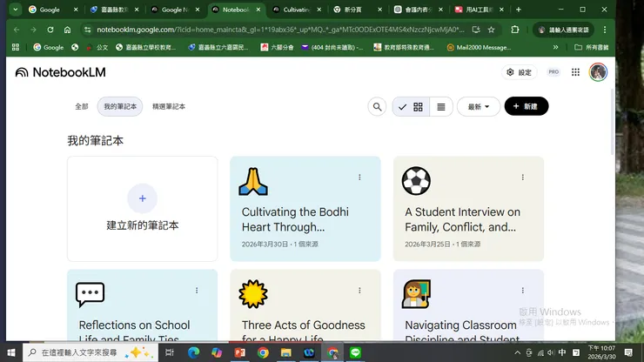
Task: Click the NotebookLM logo
Action: (60, 72)
